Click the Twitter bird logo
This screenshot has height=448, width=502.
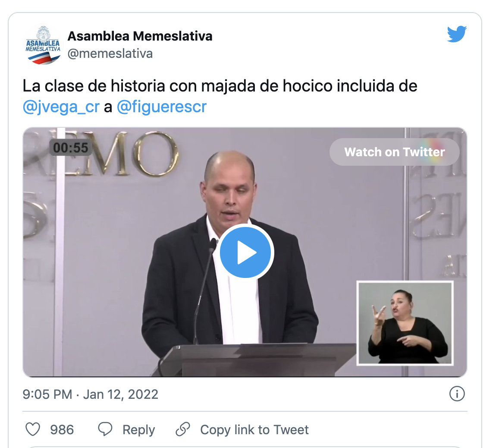tap(457, 34)
